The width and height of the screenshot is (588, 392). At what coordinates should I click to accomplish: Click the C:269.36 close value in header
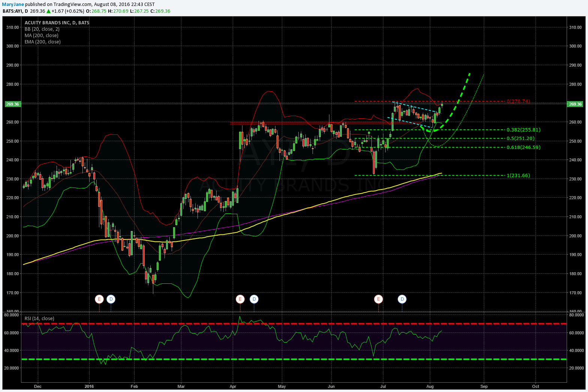coord(160,11)
